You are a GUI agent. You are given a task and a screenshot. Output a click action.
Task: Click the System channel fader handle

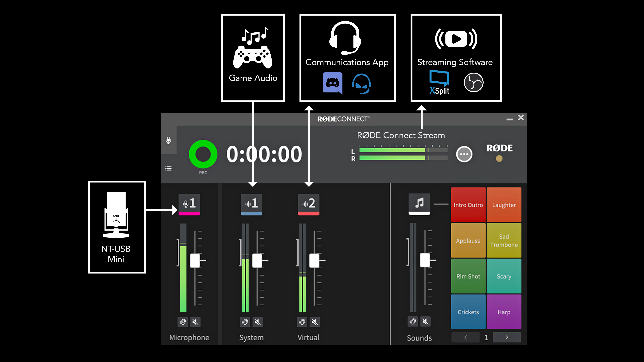coord(257,261)
